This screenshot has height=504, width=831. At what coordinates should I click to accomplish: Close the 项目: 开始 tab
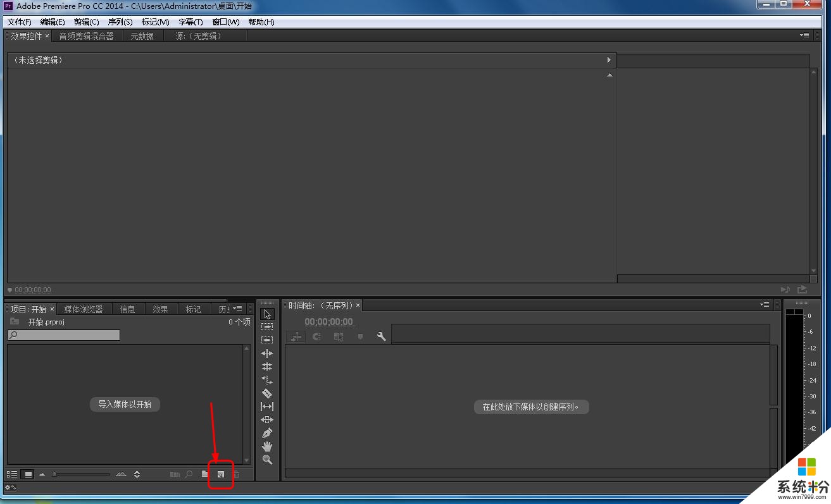(52, 309)
